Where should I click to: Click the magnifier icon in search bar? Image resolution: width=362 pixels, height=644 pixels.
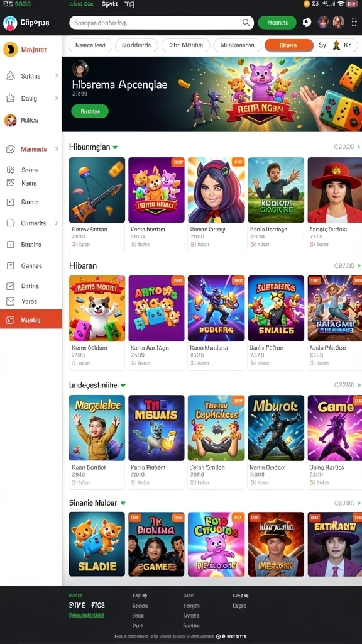246,23
